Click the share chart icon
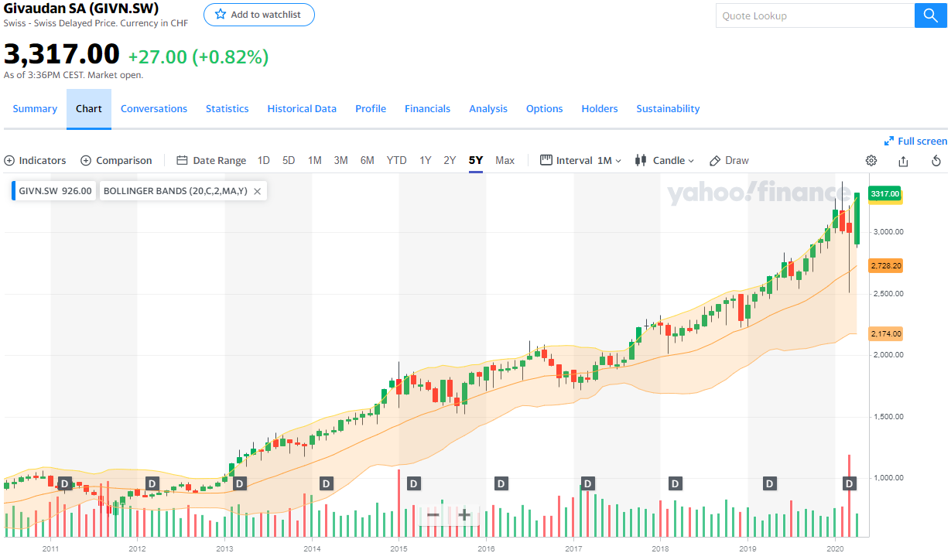 (903, 161)
